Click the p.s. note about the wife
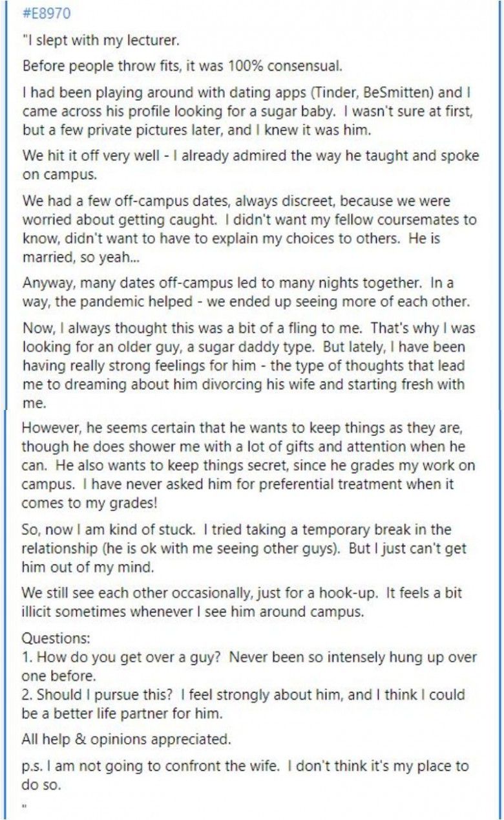This screenshot has height=820, width=504. 246,775
